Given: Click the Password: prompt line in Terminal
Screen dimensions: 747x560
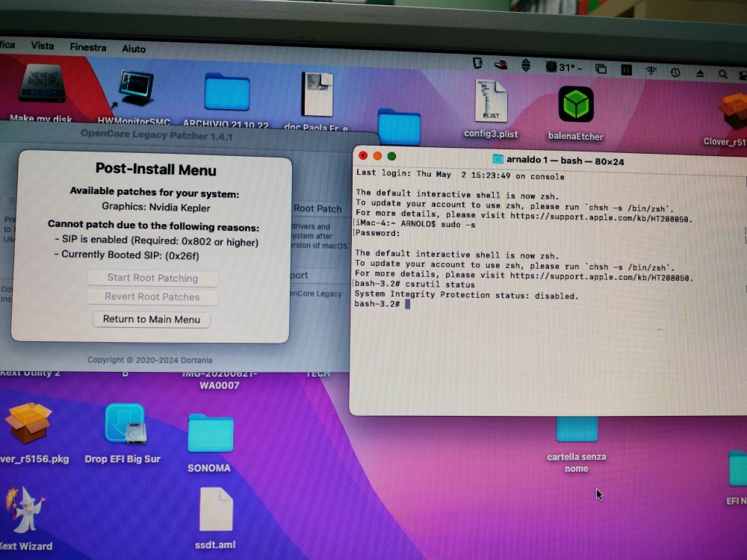Looking at the screenshot, I should coord(377,233).
